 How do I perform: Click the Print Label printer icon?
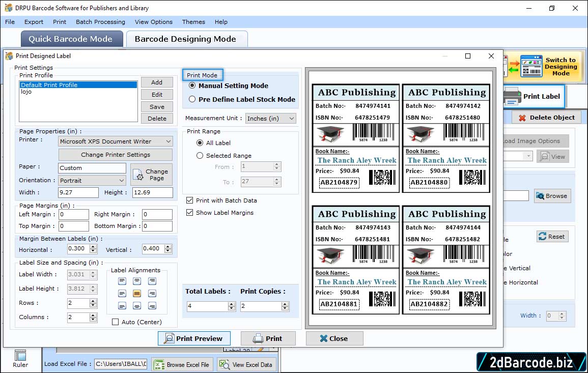pos(512,96)
